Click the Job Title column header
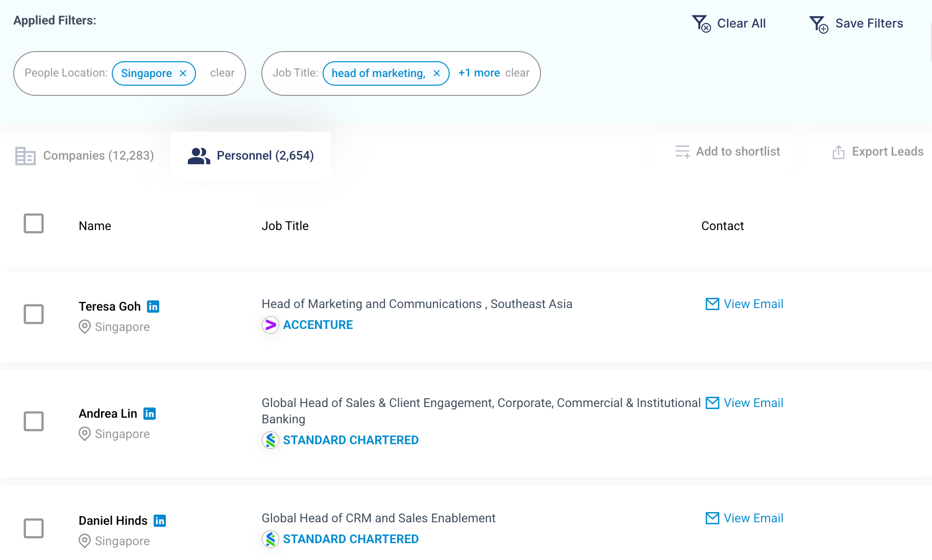 [285, 226]
